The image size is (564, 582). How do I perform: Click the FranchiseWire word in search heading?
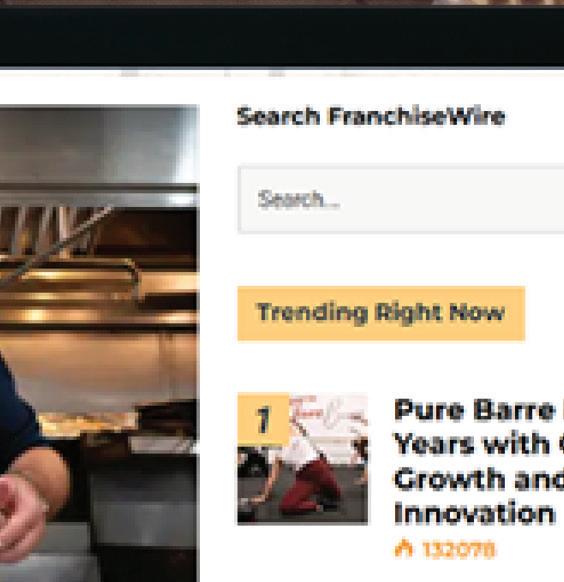click(x=417, y=117)
